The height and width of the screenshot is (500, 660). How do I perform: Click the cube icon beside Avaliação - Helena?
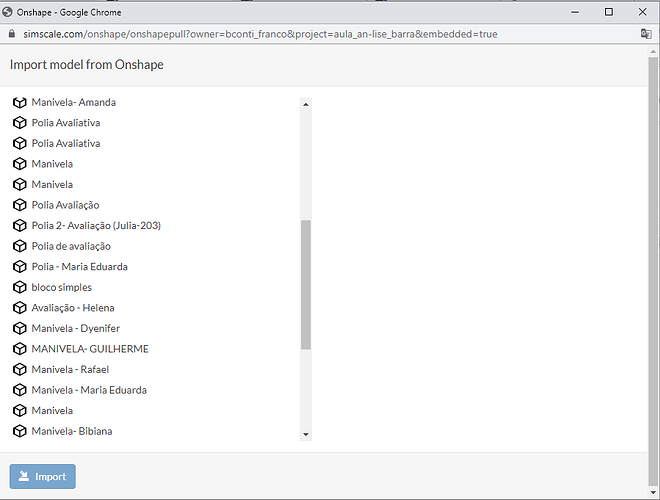[19, 308]
